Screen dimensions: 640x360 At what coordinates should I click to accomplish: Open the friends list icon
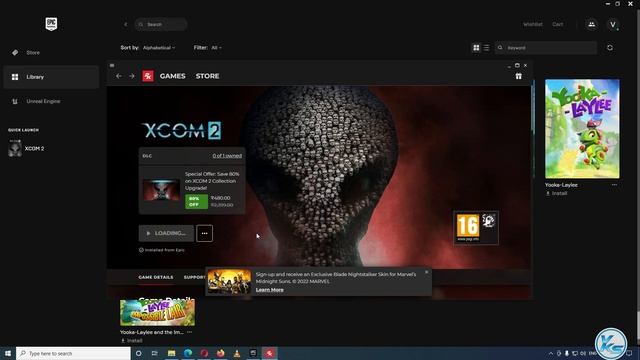(591, 24)
